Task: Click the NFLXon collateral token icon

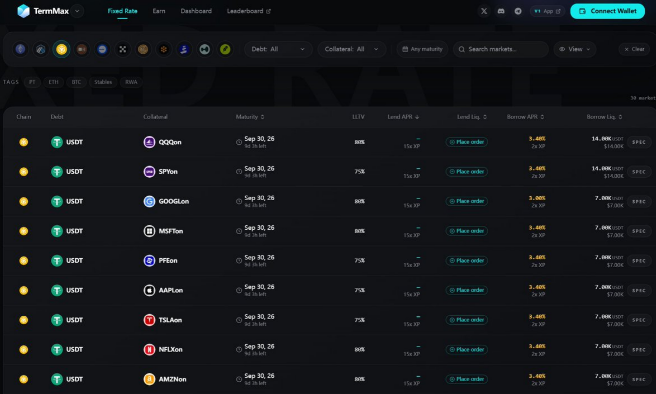Action: tap(149, 349)
